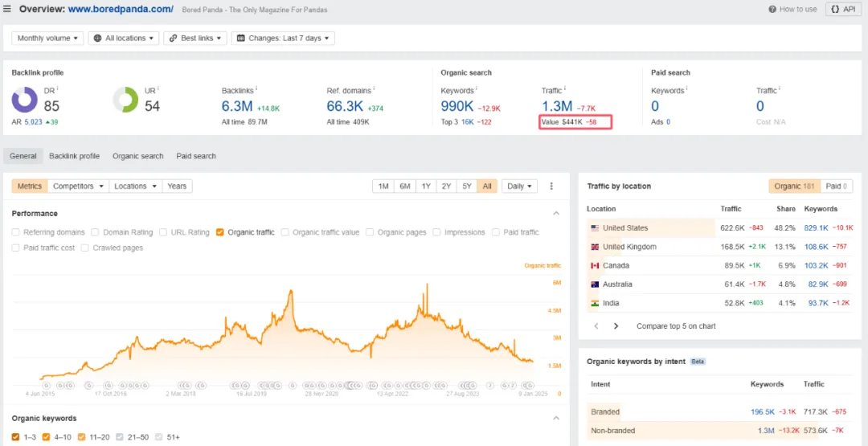Collapse the Organic keywords section
868x446 pixels.
(x=556, y=419)
